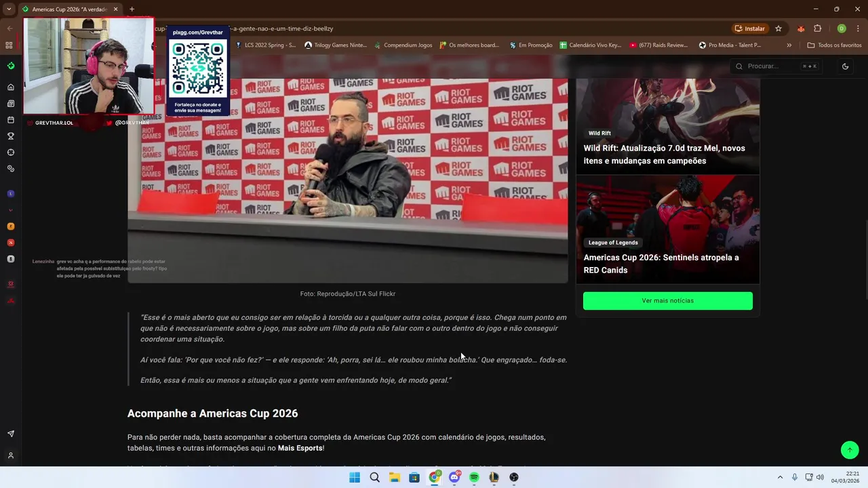
Task: Click 'Acompanhe a Americas Cup 2026' heading
Action: pos(212,413)
